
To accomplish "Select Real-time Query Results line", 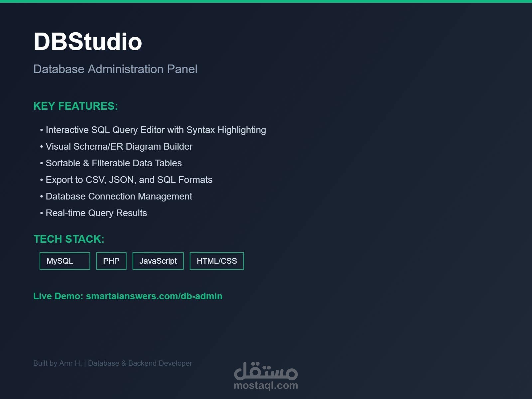I will point(93,213).
